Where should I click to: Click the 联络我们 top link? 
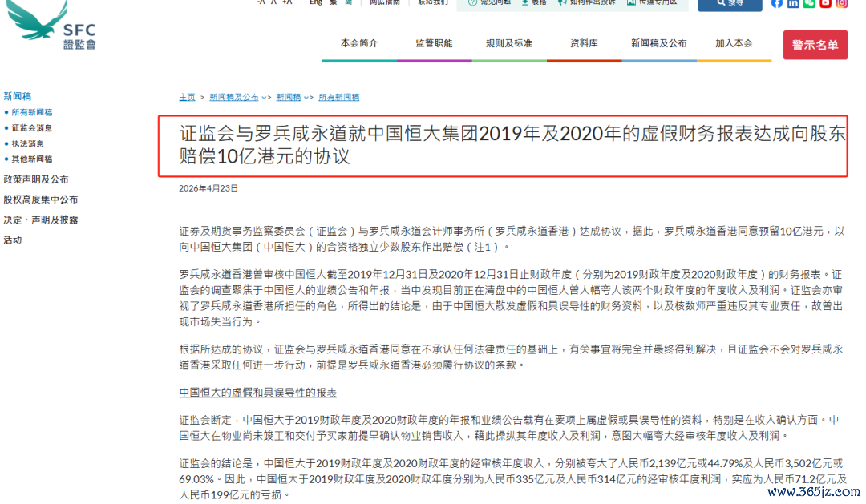coord(433,2)
